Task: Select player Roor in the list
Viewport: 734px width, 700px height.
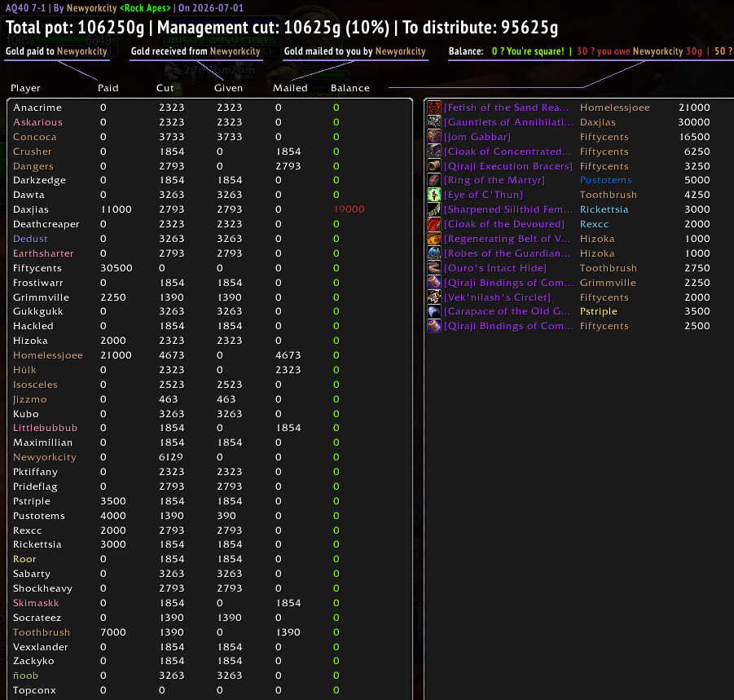Action: pyautogui.click(x=24, y=559)
